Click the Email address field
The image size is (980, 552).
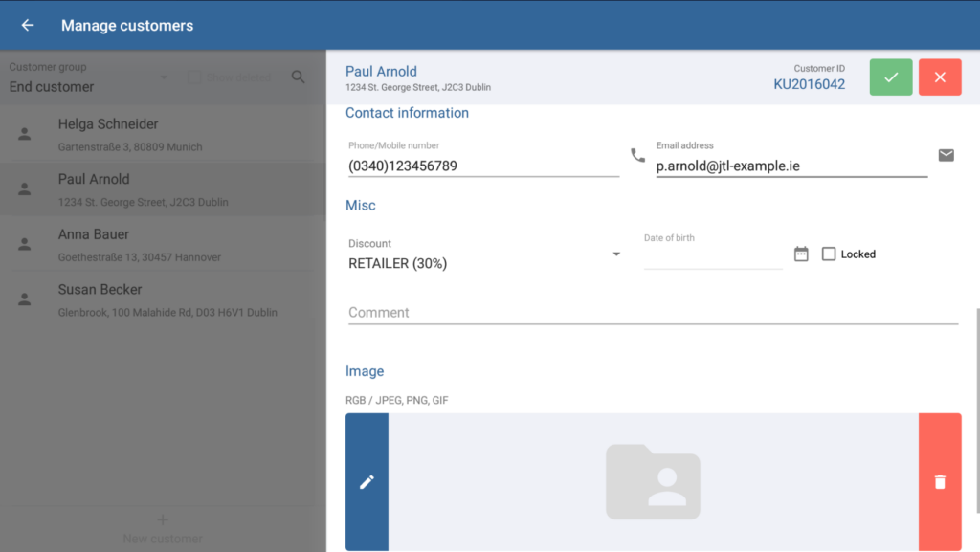pos(791,166)
